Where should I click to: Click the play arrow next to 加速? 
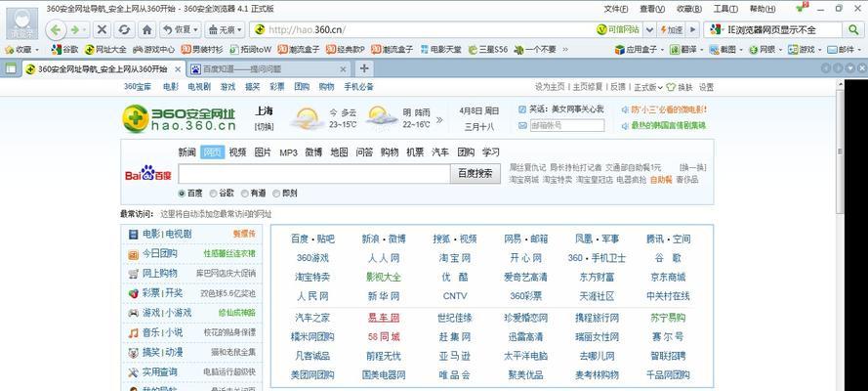(693, 29)
